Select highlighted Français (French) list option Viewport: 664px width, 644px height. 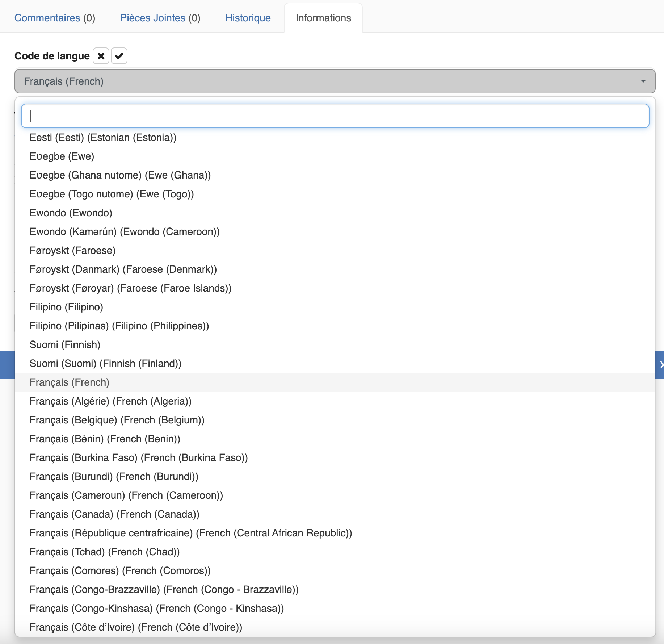(x=335, y=382)
